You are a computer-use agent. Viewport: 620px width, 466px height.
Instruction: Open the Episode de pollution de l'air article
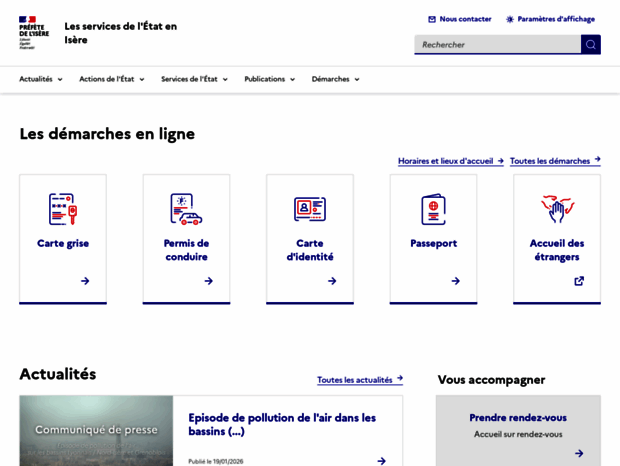pos(282,424)
